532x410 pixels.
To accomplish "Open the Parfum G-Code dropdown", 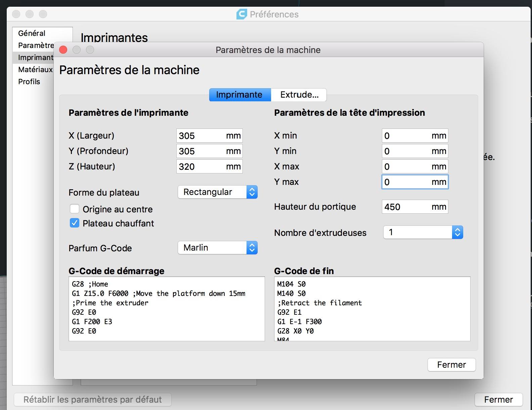I will (218, 248).
